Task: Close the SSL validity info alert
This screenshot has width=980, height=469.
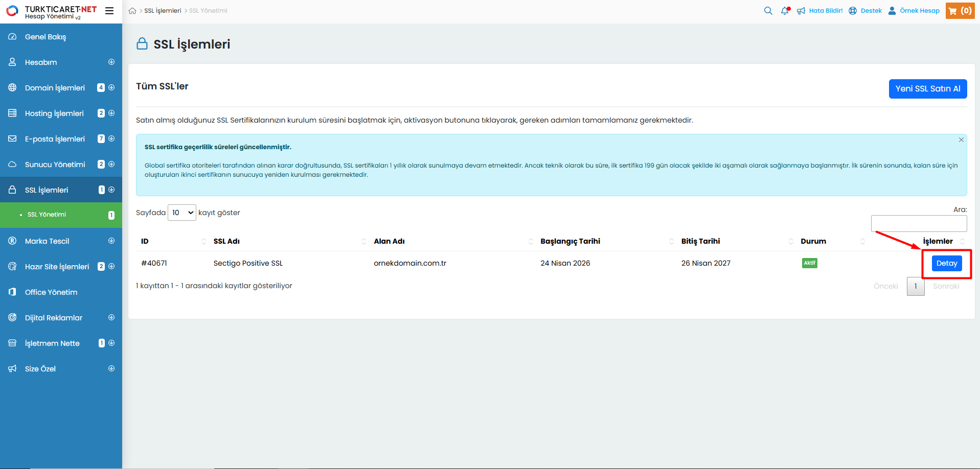Action: (961, 140)
